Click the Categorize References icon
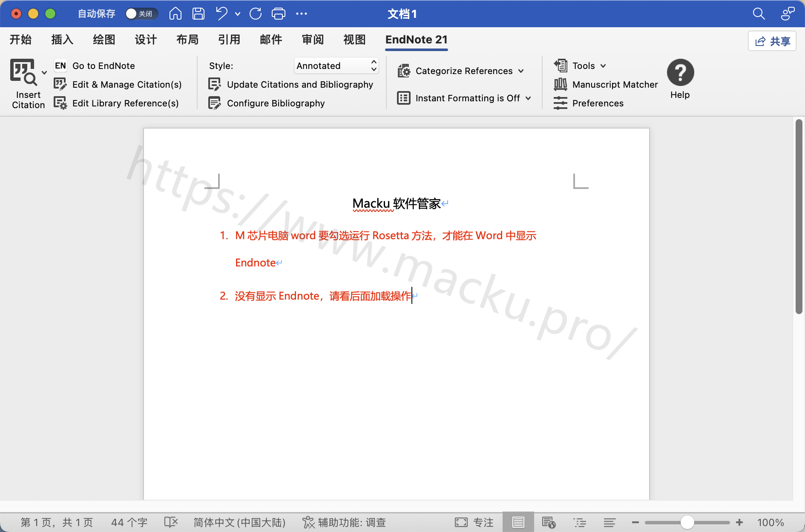This screenshot has width=805, height=532. (x=404, y=71)
